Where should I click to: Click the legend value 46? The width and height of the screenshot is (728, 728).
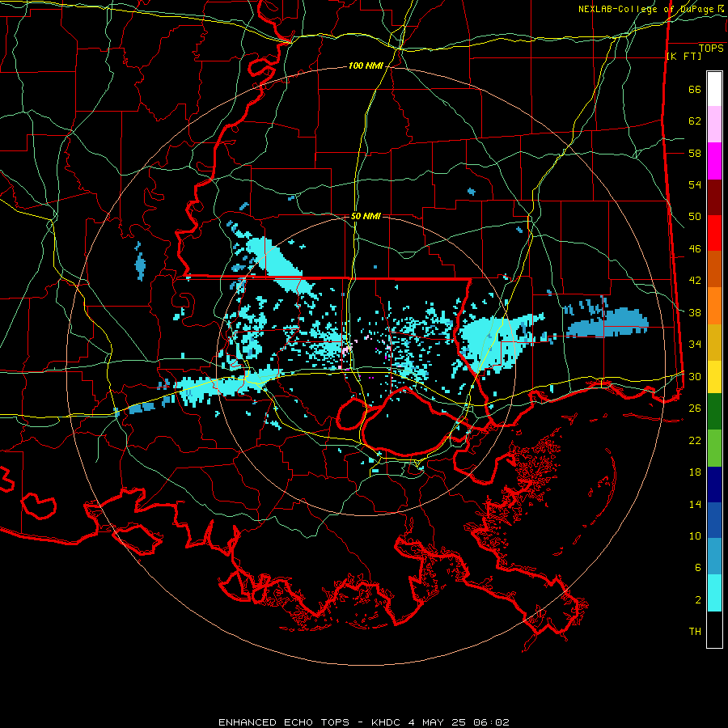coord(695,248)
